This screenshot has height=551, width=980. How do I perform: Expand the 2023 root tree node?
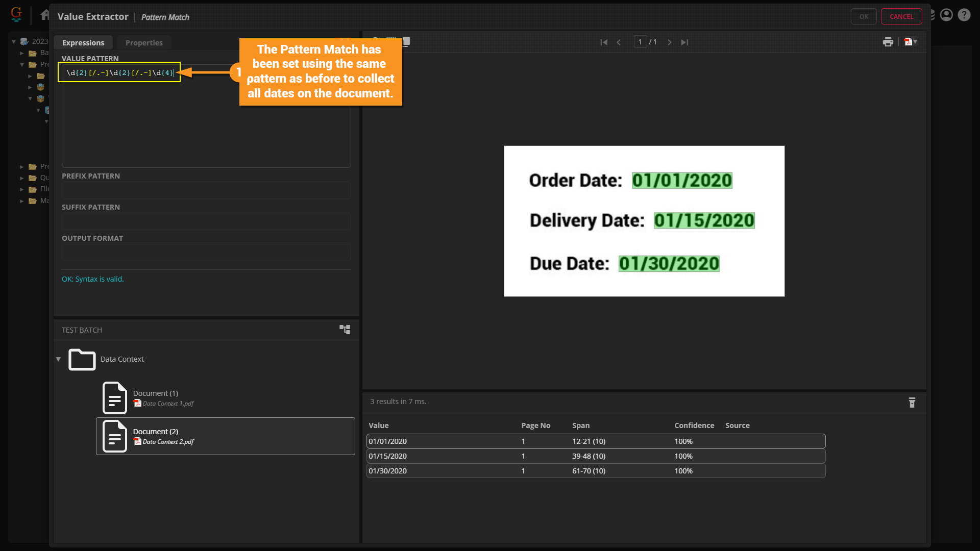[x=14, y=41]
